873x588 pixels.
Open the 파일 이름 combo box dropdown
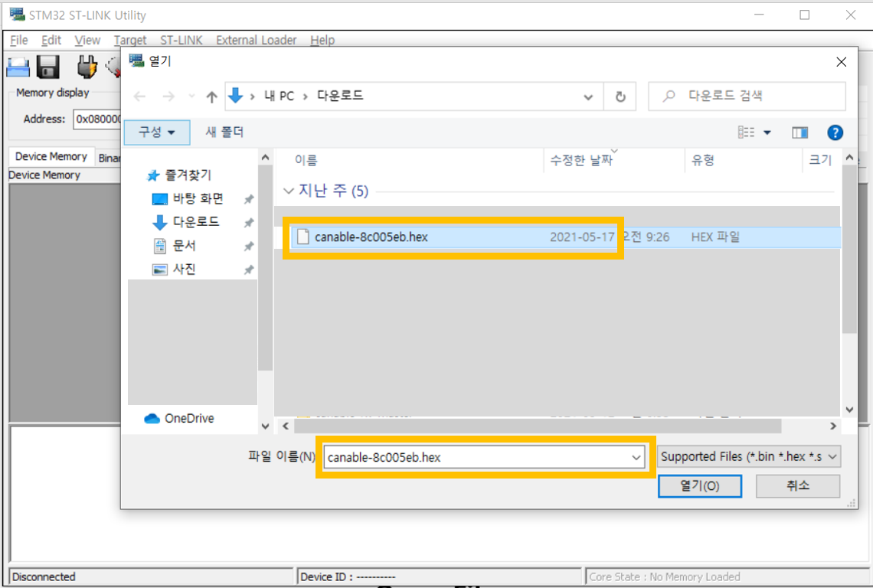pyautogui.click(x=636, y=458)
